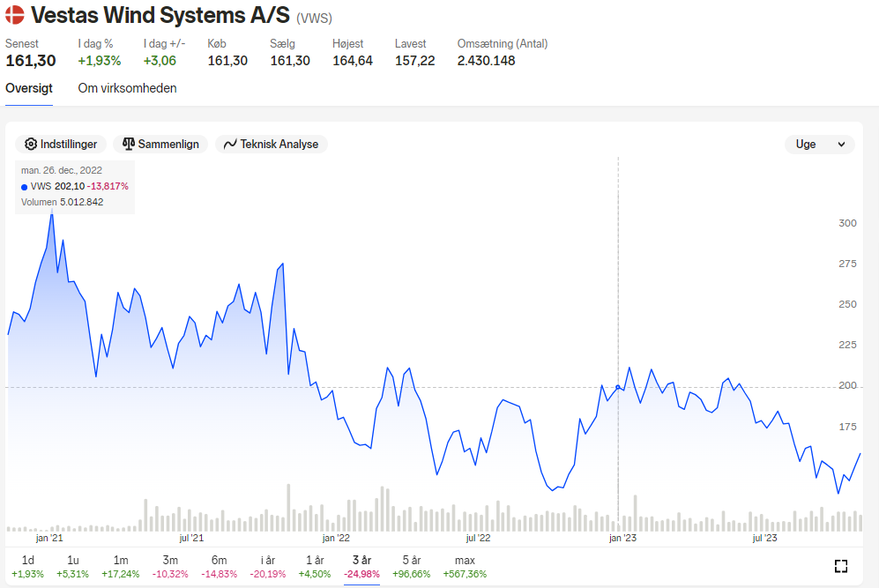Click the blue data point marker on chart line
879x588 pixels.
(618, 387)
